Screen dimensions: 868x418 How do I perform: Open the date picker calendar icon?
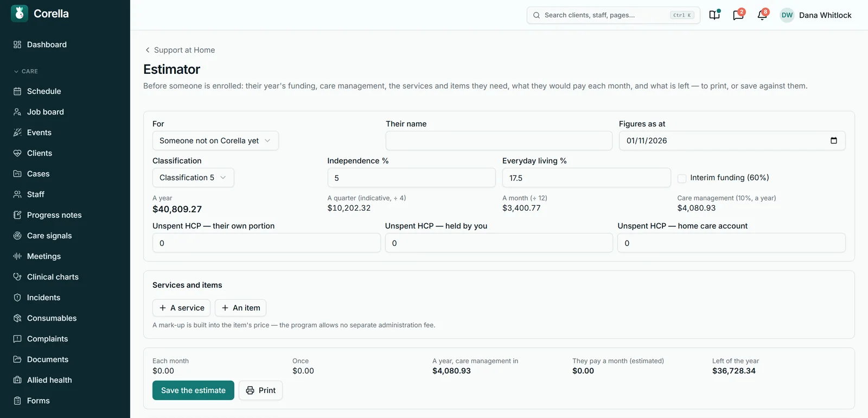834,141
